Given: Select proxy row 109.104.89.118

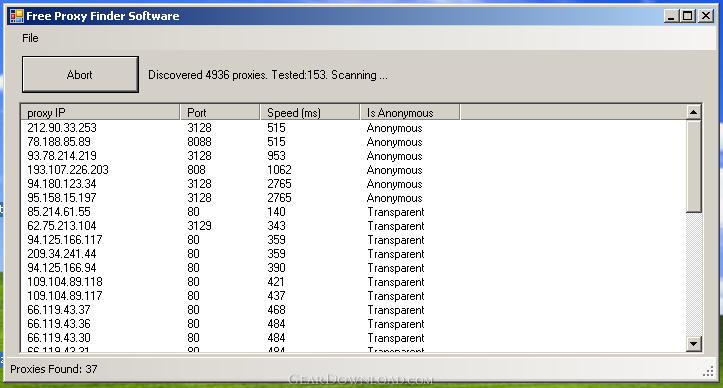Looking at the screenshot, I should [x=353, y=282].
